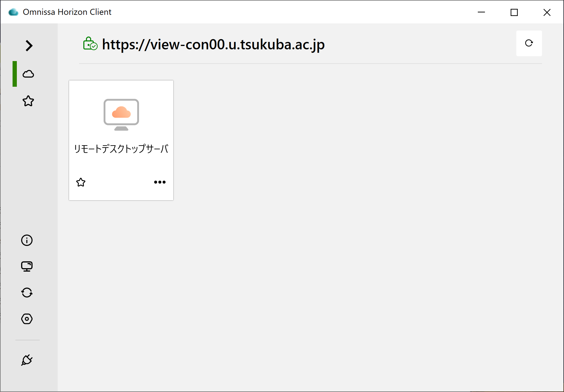Open settings via the hexagon gear icon

27,319
